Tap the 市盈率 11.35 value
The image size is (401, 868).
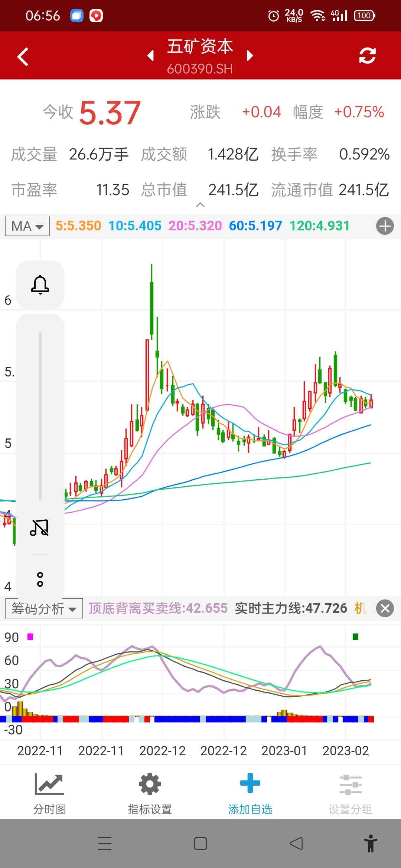[113, 190]
